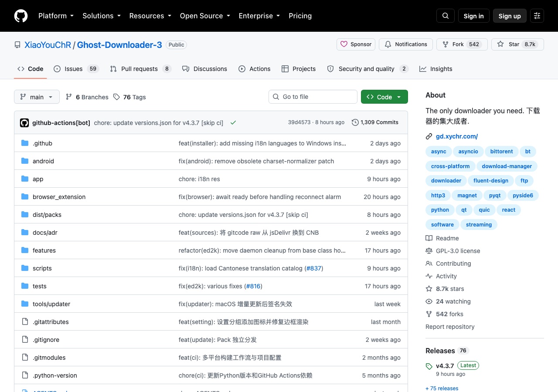The image size is (558, 392).
Task: Open the gd.xychr.com link
Action: (457, 136)
